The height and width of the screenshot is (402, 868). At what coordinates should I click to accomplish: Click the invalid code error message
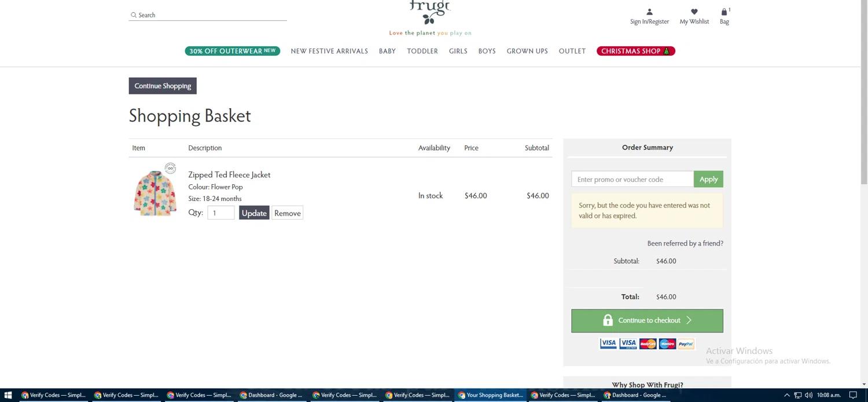pyautogui.click(x=647, y=210)
